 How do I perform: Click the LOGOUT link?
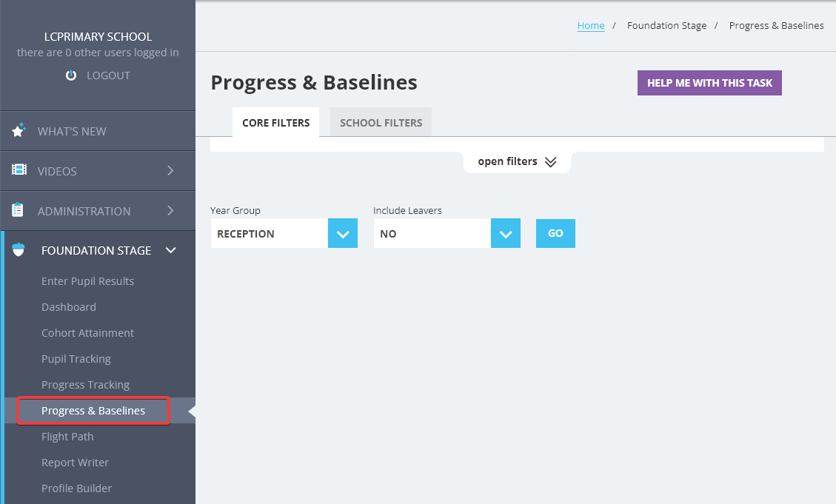(108, 75)
